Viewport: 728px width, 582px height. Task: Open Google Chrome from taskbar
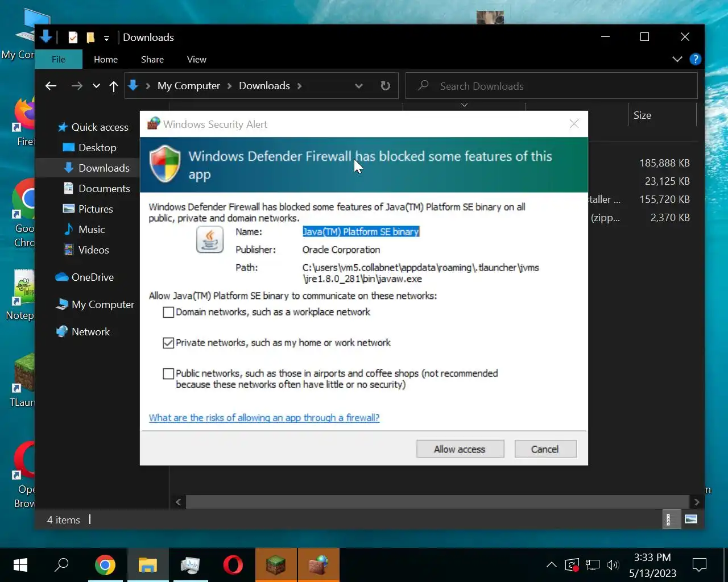105,565
